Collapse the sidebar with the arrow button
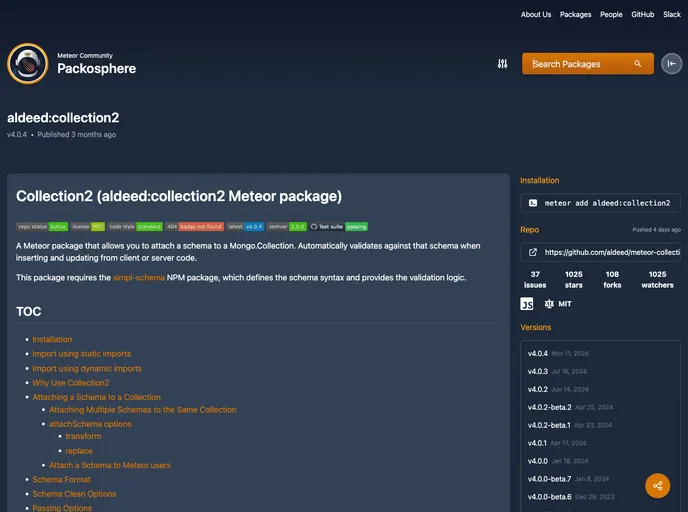Image resolution: width=688 pixels, height=512 pixels. tap(671, 64)
